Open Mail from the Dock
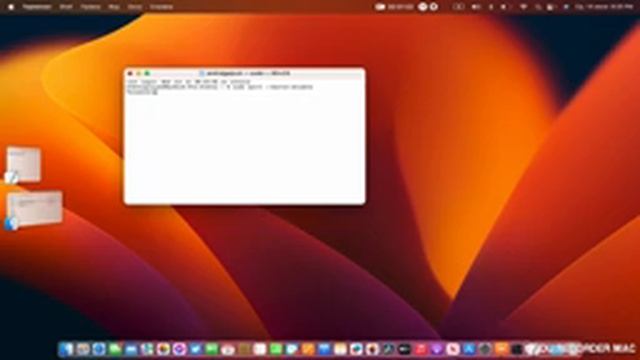 [x=131, y=349]
